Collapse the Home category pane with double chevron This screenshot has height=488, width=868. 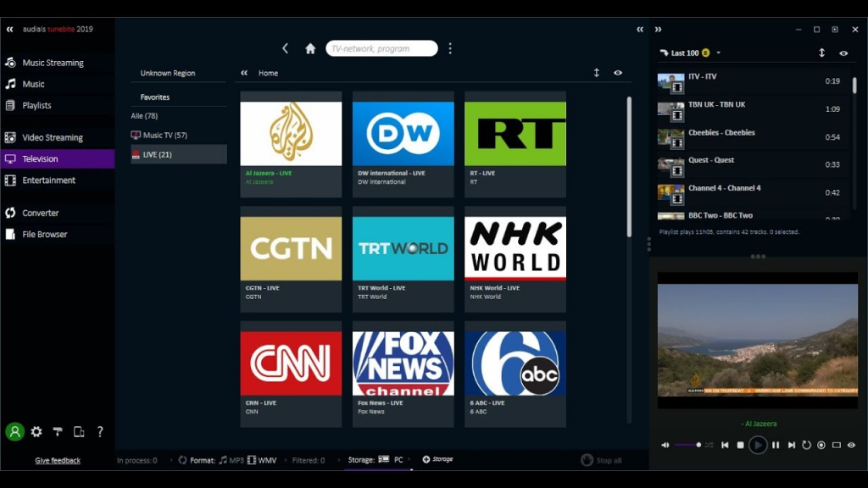coord(244,73)
